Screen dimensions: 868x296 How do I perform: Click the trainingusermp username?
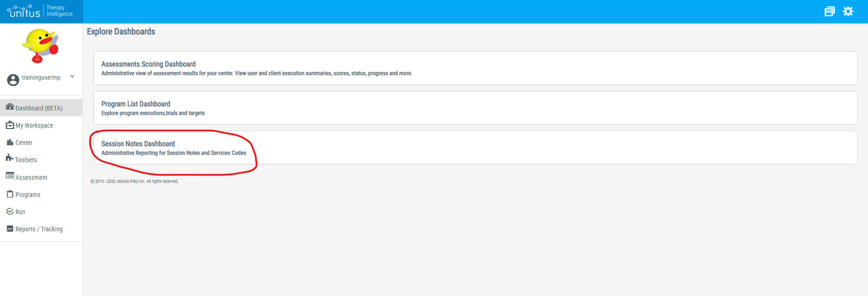click(x=41, y=77)
